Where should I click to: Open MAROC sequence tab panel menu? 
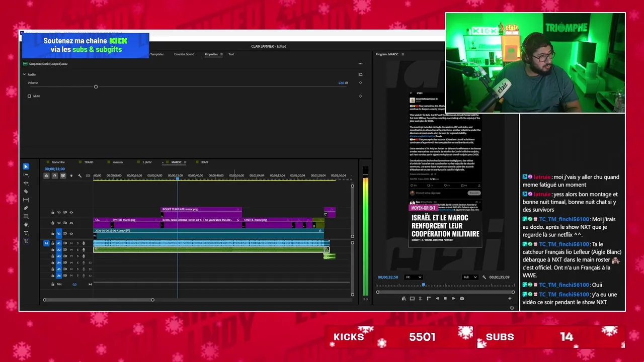[185, 162]
